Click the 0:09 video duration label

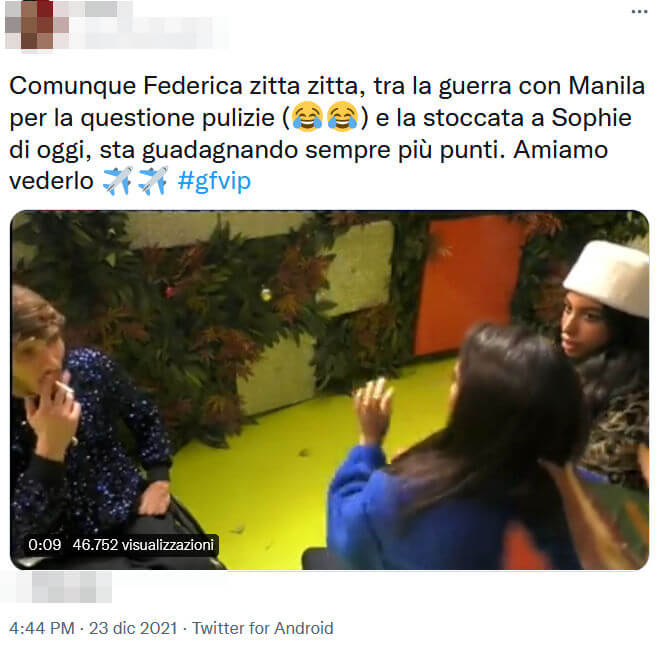[x=45, y=545]
